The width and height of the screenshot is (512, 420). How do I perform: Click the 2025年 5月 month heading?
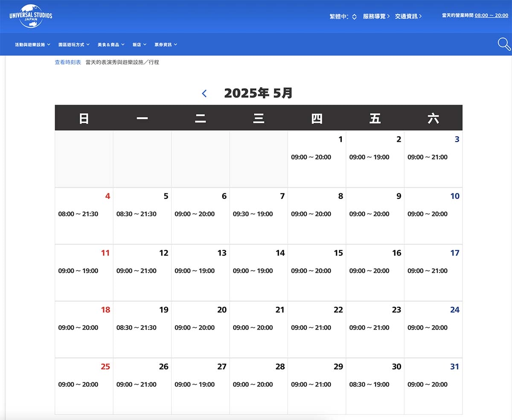[x=258, y=93]
